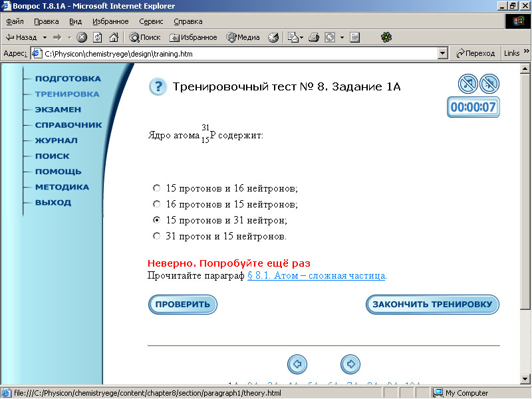
Task: Click the Windows logo throbber icon
Action: [517, 21]
